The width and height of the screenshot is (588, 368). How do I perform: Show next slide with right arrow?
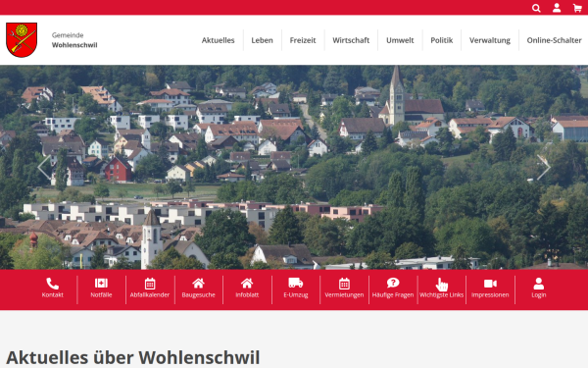coord(543,167)
